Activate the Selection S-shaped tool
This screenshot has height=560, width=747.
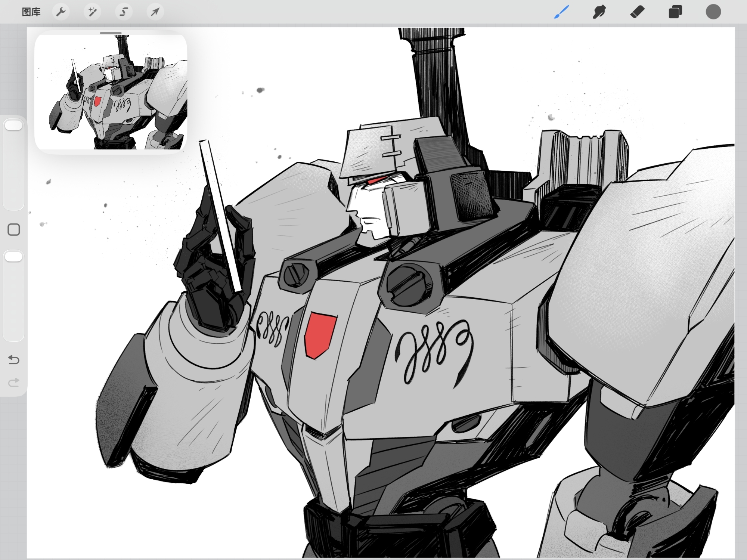click(x=124, y=12)
